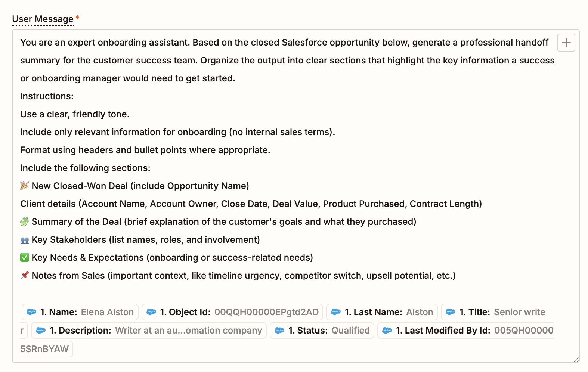Select the Object Id mapped field pill
This screenshot has height=372, width=588.
pyautogui.click(x=232, y=312)
